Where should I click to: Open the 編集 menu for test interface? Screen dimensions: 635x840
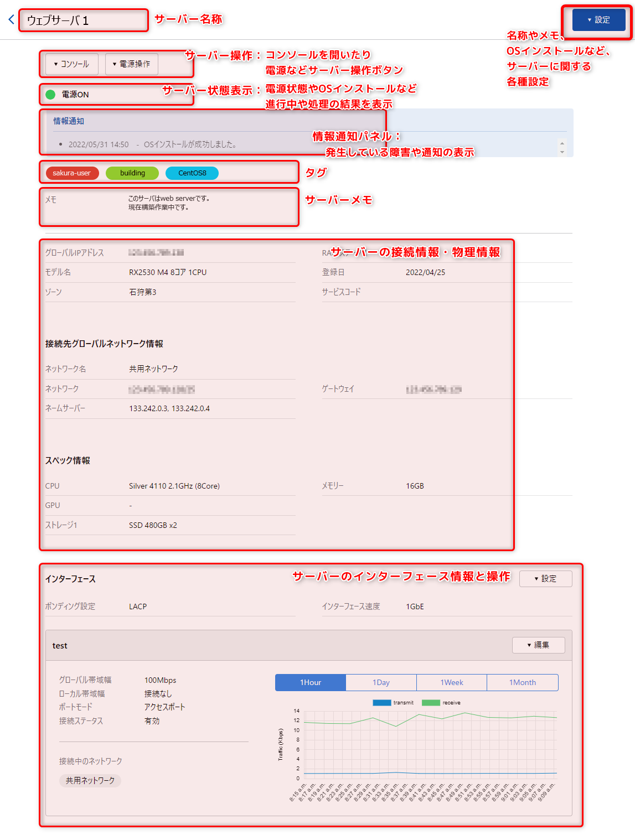538,645
